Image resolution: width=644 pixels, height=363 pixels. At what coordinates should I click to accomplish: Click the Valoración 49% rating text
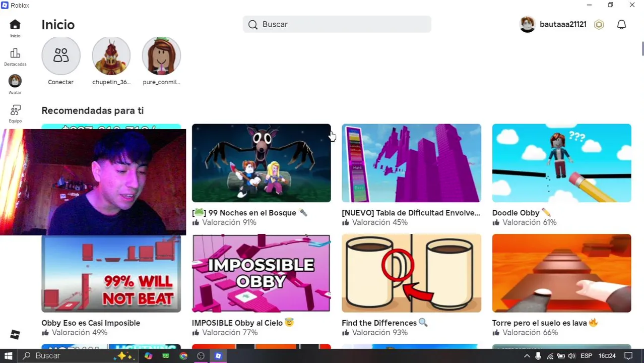point(80,333)
